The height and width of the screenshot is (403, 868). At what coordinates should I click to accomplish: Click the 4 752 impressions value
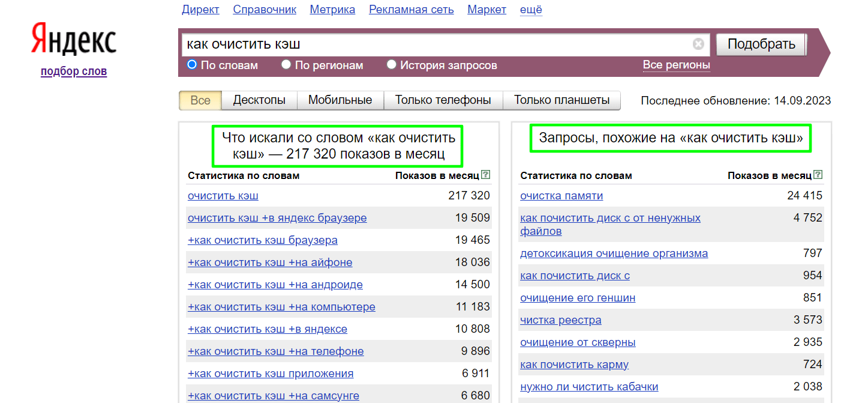(x=808, y=218)
